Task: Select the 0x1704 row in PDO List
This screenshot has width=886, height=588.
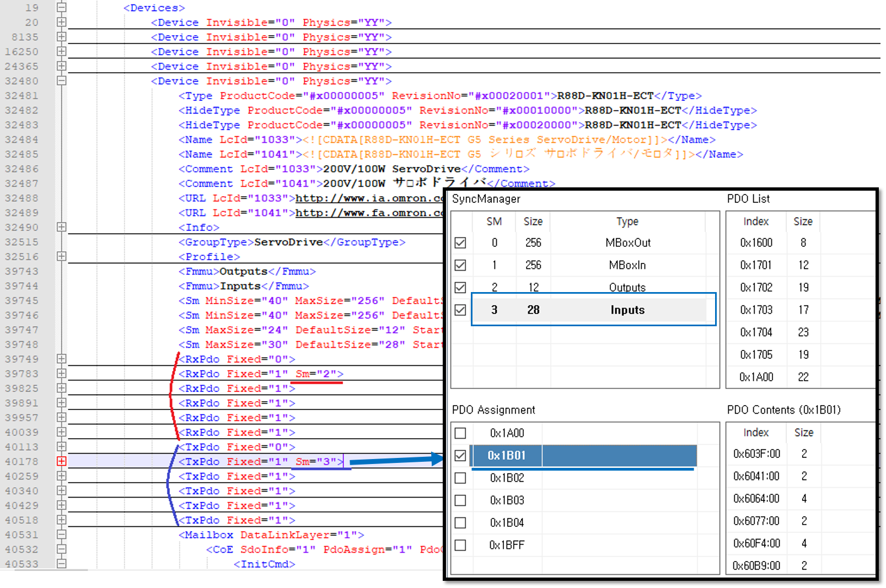Action: [756, 332]
